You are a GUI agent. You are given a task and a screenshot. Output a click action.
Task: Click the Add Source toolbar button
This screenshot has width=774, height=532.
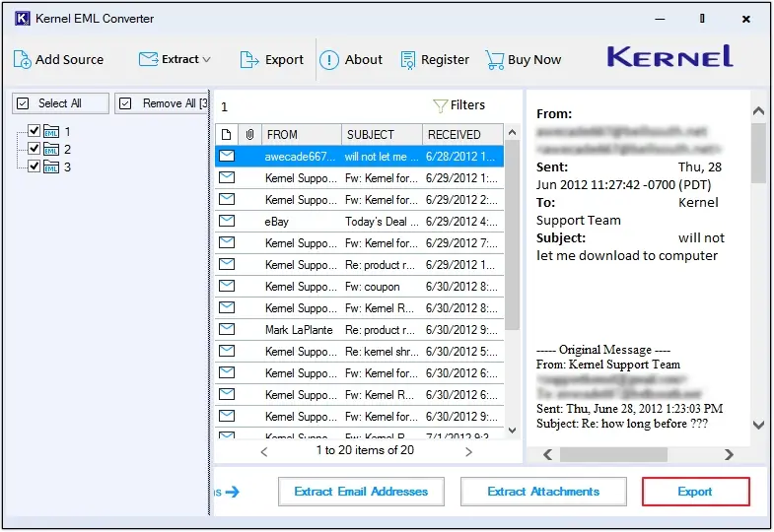tap(59, 60)
